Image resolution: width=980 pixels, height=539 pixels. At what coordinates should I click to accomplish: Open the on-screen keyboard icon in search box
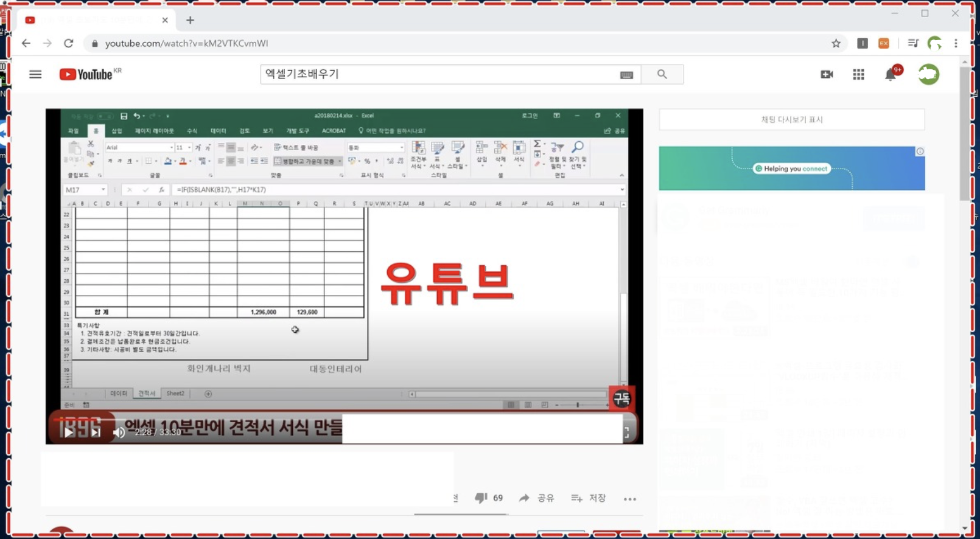(x=626, y=75)
